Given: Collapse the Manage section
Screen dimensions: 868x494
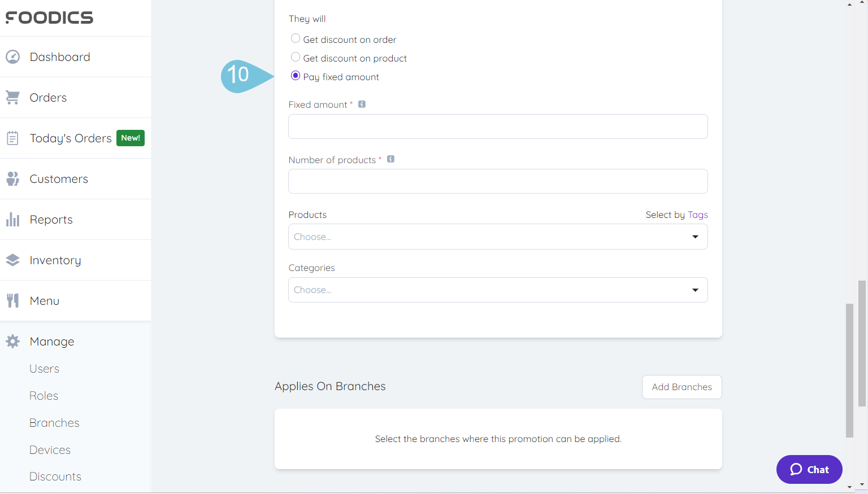Looking at the screenshot, I should pos(76,342).
